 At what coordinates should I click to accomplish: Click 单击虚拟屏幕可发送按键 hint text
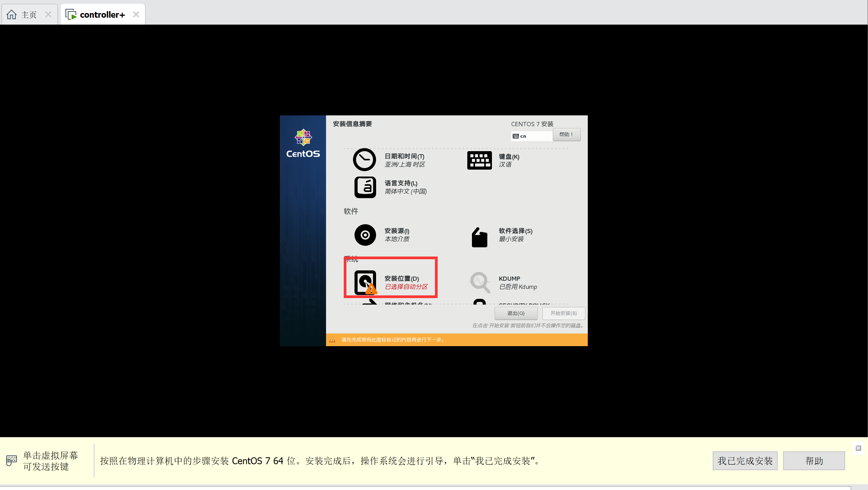pyautogui.click(x=50, y=461)
